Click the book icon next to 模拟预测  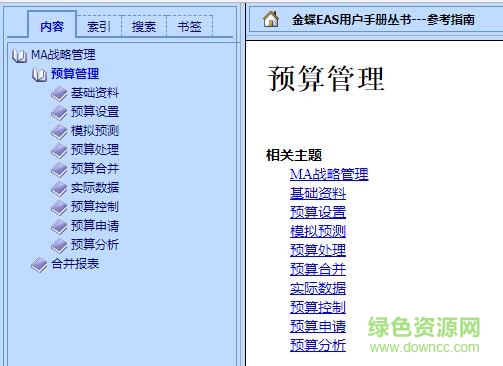(x=59, y=132)
